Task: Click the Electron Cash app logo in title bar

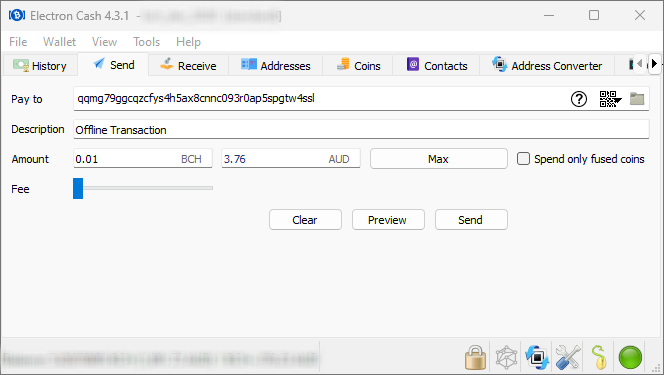Action: point(17,16)
